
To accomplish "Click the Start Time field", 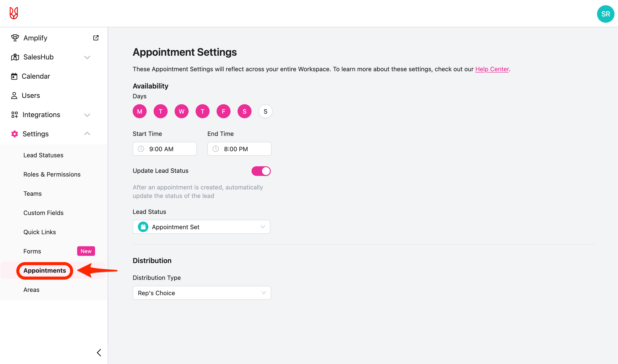I will pyautogui.click(x=165, y=149).
